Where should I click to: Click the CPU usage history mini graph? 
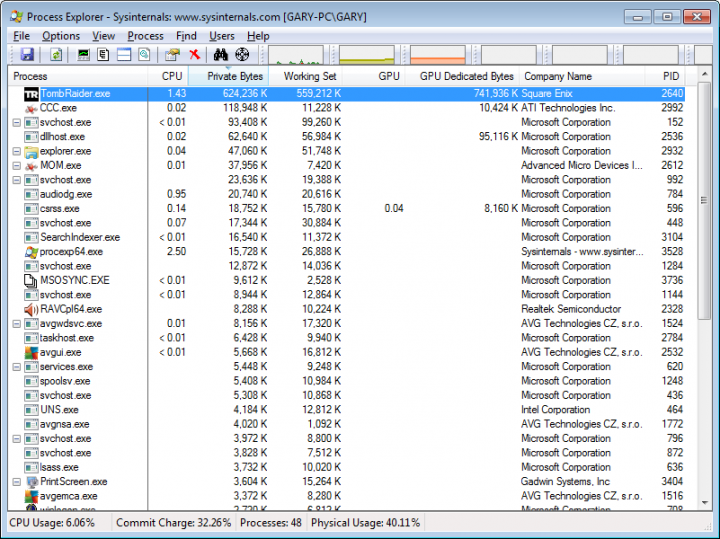click(296, 55)
